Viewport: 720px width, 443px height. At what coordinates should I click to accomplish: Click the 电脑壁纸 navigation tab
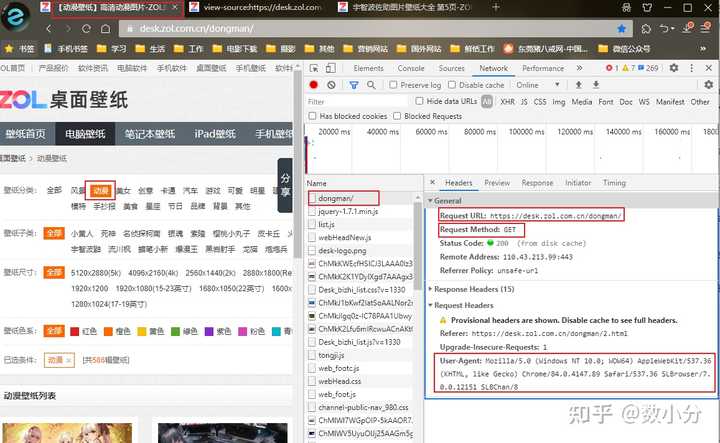(x=85, y=134)
